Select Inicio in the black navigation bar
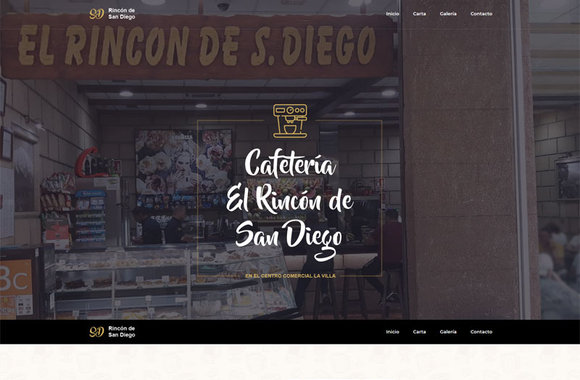The width and height of the screenshot is (580, 380). (392, 332)
